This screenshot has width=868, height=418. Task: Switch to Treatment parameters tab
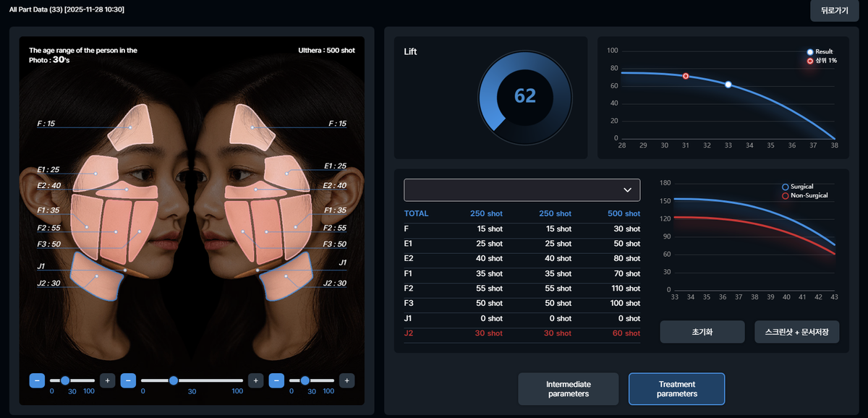point(676,389)
